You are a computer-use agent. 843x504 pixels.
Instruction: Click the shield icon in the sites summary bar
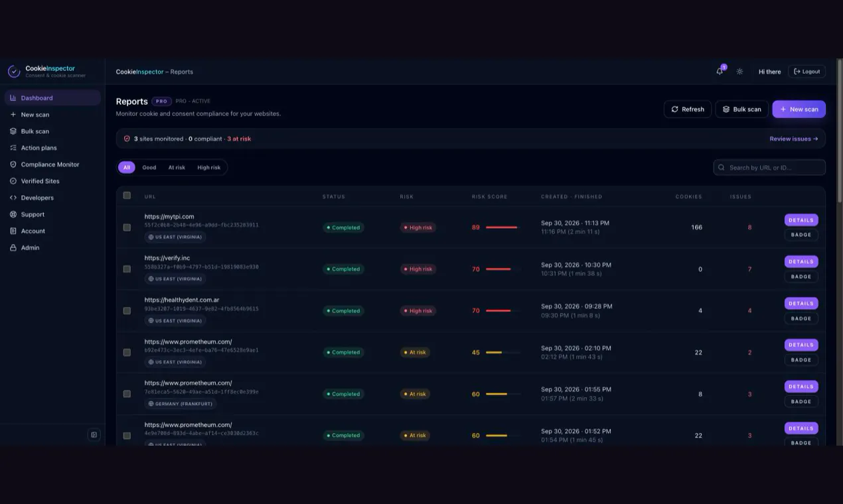point(127,139)
